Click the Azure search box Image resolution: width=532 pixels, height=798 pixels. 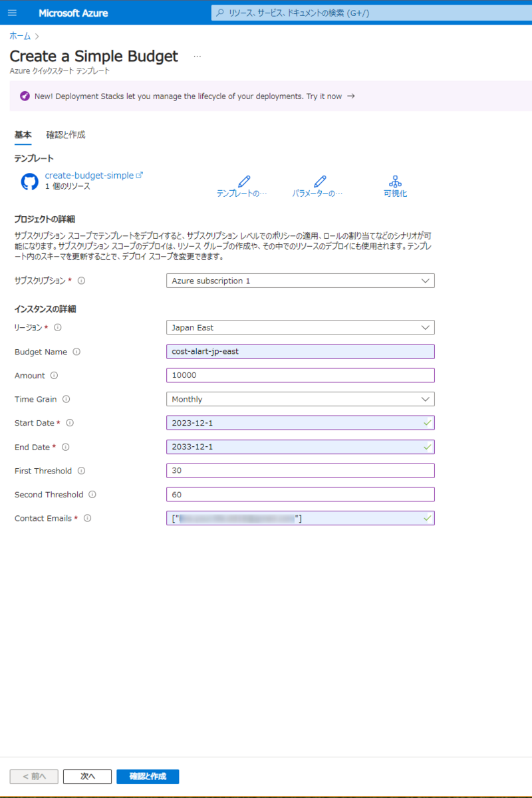(x=372, y=13)
